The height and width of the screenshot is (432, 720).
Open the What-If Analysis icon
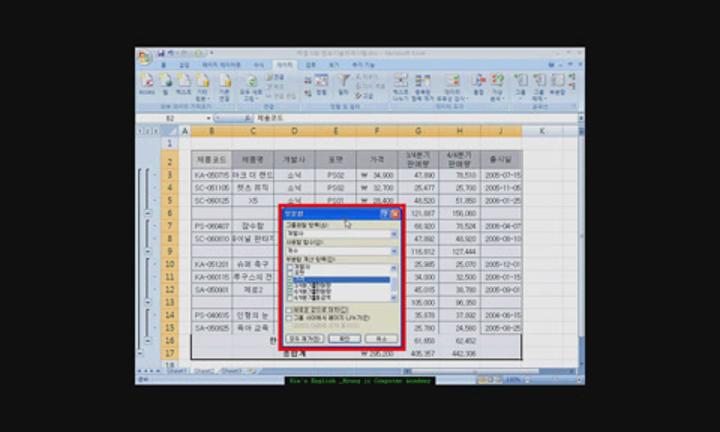click(497, 87)
